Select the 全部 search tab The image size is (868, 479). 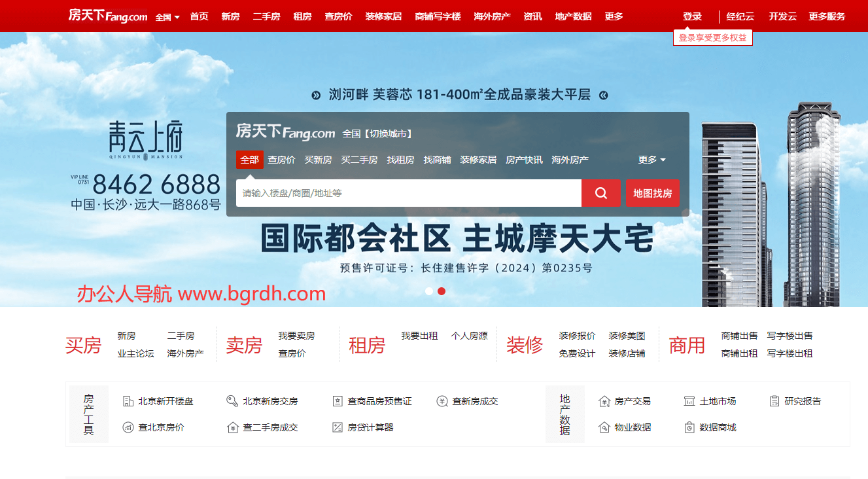[250, 160]
